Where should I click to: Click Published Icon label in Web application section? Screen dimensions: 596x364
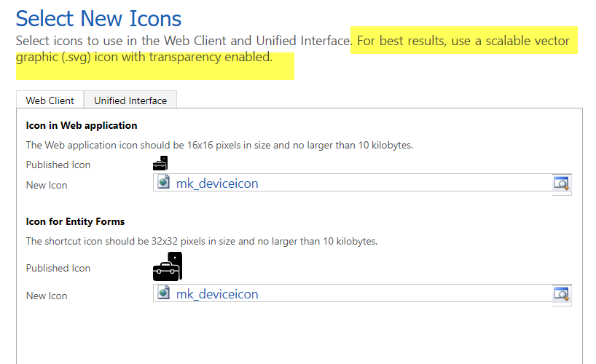(58, 165)
